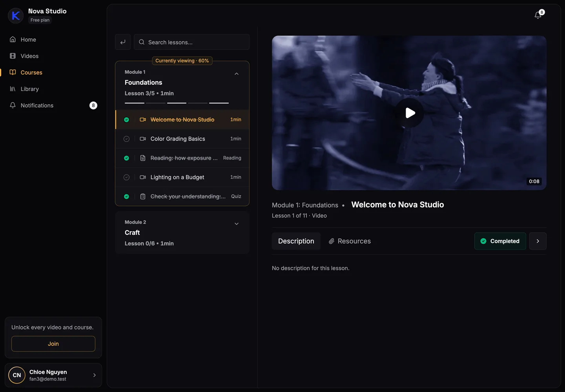Click the video camera icon for Color Grading Basics
The width and height of the screenshot is (565, 392).
coord(143,139)
